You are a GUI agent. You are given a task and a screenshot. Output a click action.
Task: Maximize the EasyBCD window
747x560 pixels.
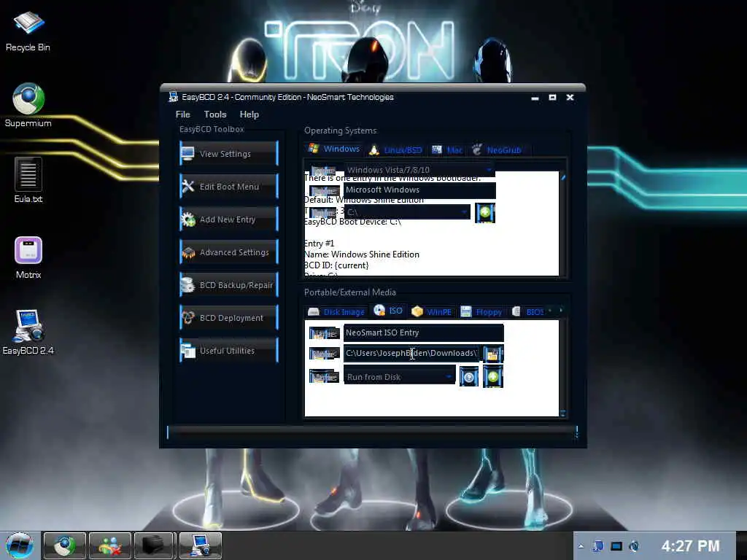coord(552,97)
